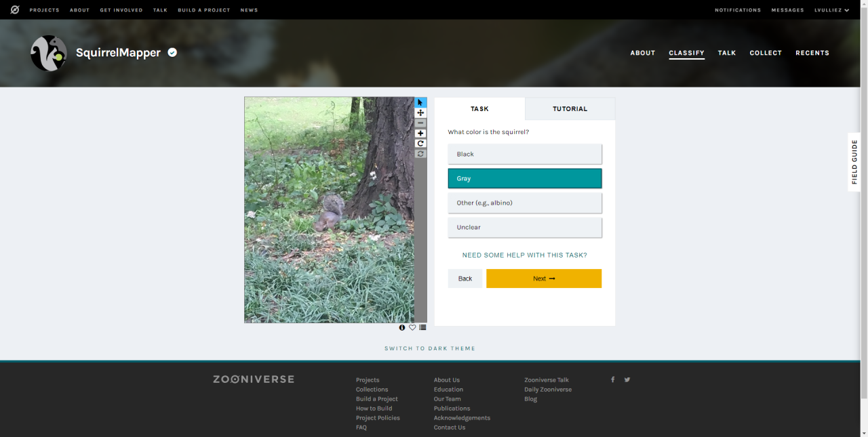Switch to the Tutorial tab
868x437 pixels.
click(570, 108)
